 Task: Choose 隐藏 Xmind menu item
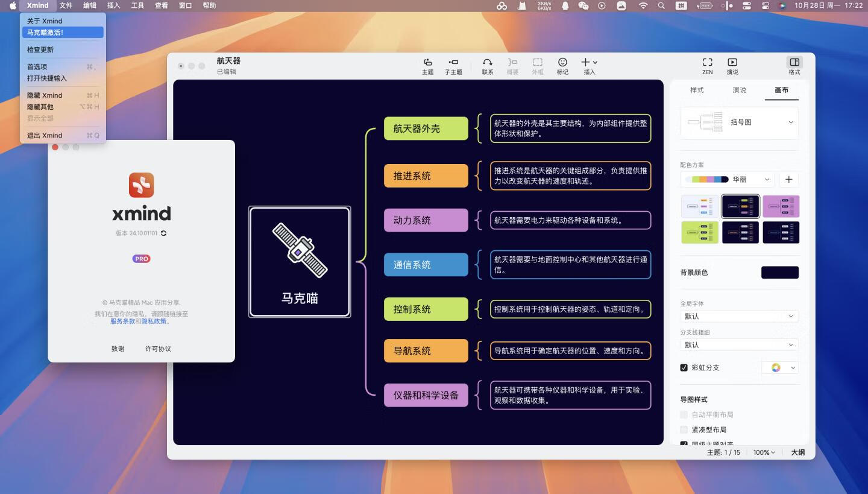[x=63, y=95]
